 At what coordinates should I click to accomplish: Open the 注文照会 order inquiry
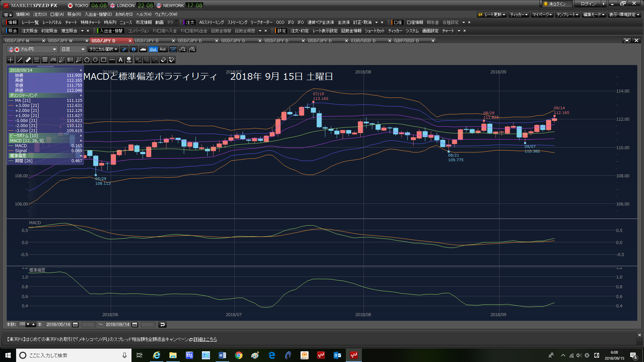tap(30, 31)
